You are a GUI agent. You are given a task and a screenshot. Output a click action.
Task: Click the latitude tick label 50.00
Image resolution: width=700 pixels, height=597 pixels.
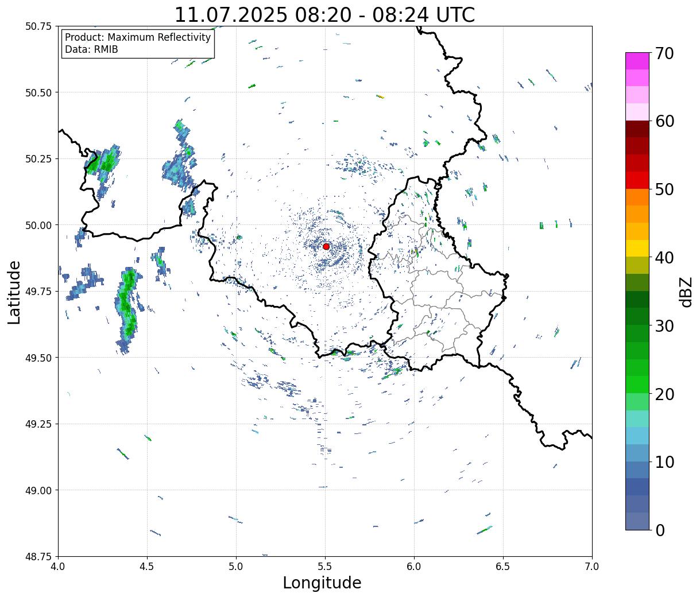(38, 225)
